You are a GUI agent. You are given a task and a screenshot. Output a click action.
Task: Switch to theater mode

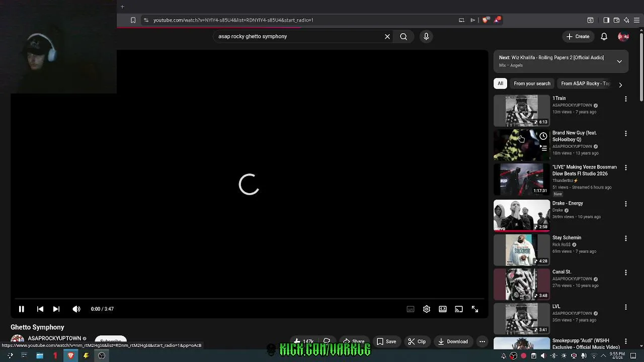pos(443,309)
